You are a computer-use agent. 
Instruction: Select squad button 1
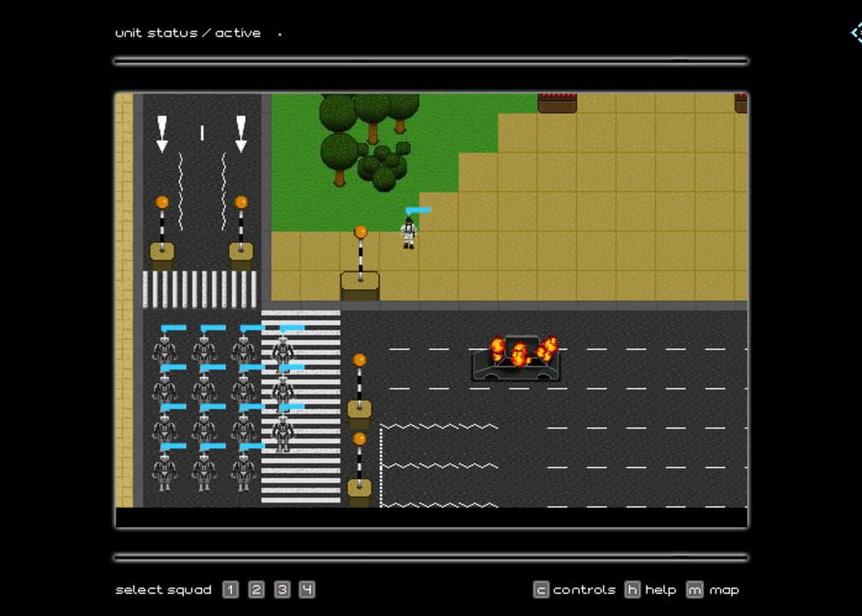(x=229, y=589)
